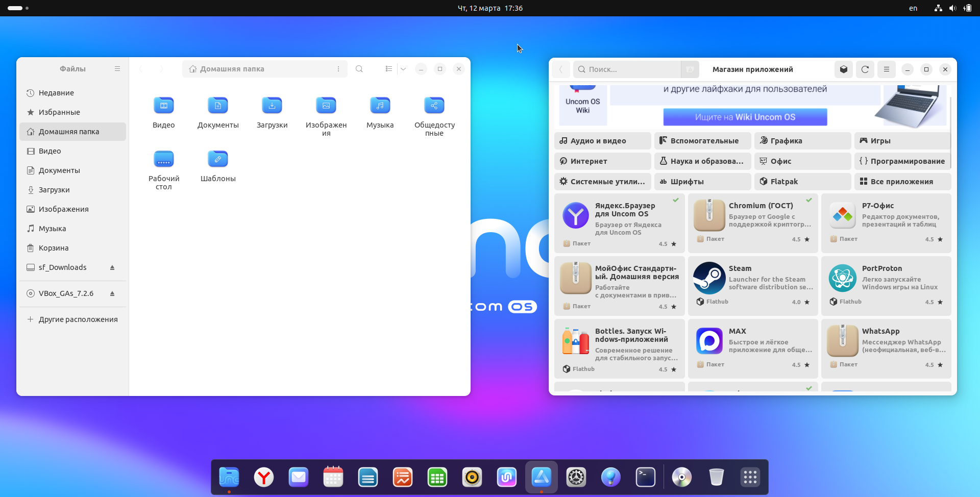
Task: Adjust volume from top bar speaker icon
Action: (952, 8)
